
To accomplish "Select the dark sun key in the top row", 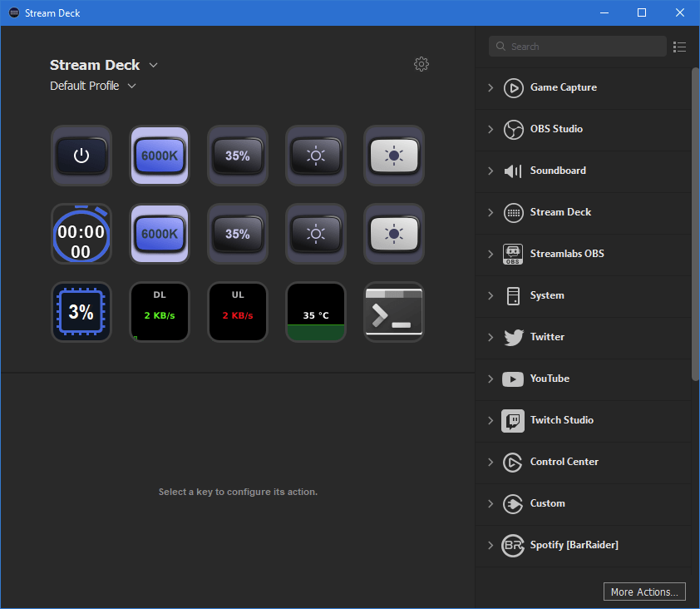I will pyautogui.click(x=316, y=156).
